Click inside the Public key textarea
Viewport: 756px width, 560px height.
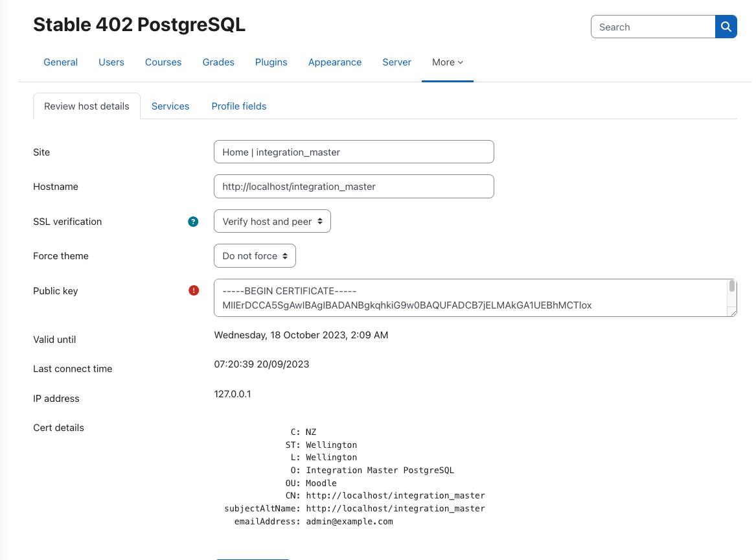pyautogui.click(x=470, y=298)
